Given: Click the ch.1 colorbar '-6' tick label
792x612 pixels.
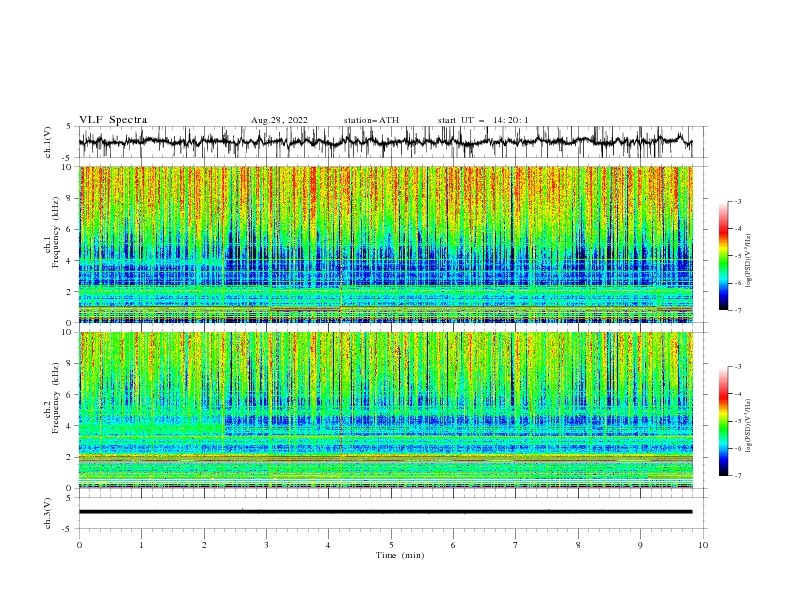Looking at the screenshot, I should pyautogui.click(x=737, y=283).
